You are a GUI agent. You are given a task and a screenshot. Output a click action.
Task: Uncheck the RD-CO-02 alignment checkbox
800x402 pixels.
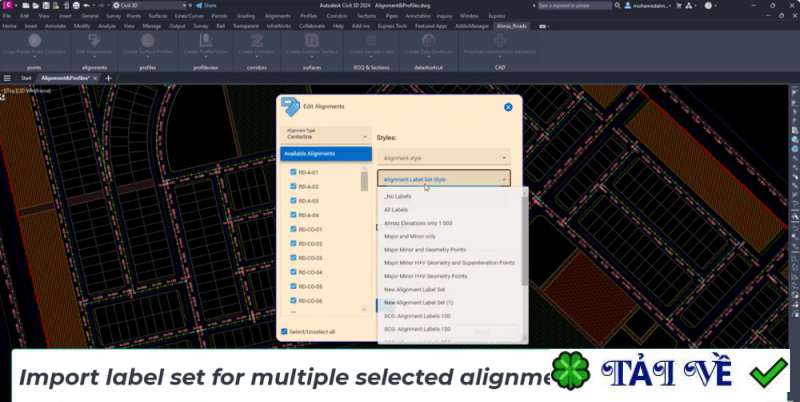(x=293, y=243)
